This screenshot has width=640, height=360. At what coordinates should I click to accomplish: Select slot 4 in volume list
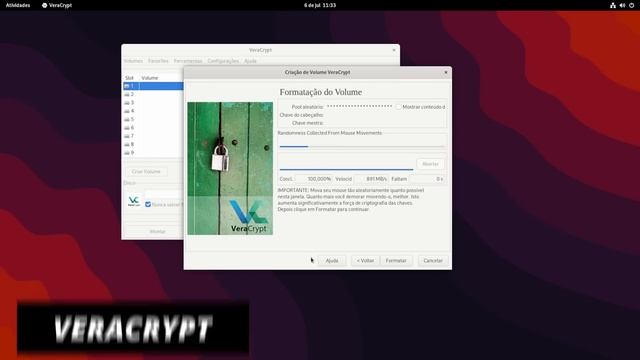[153, 111]
